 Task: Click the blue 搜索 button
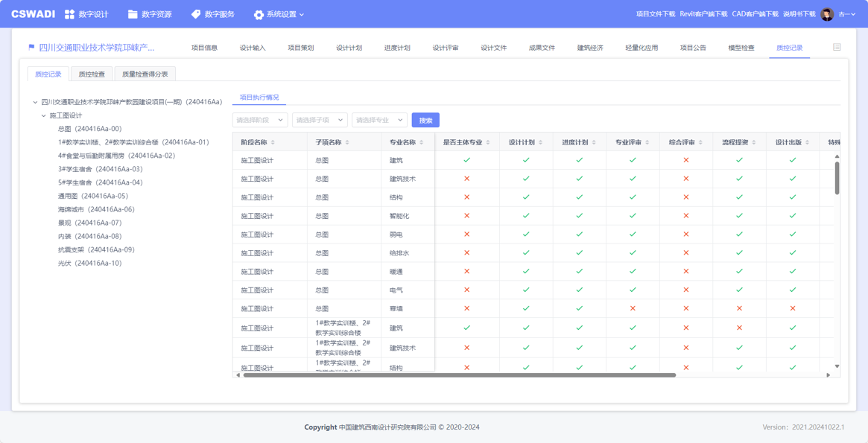(425, 120)
